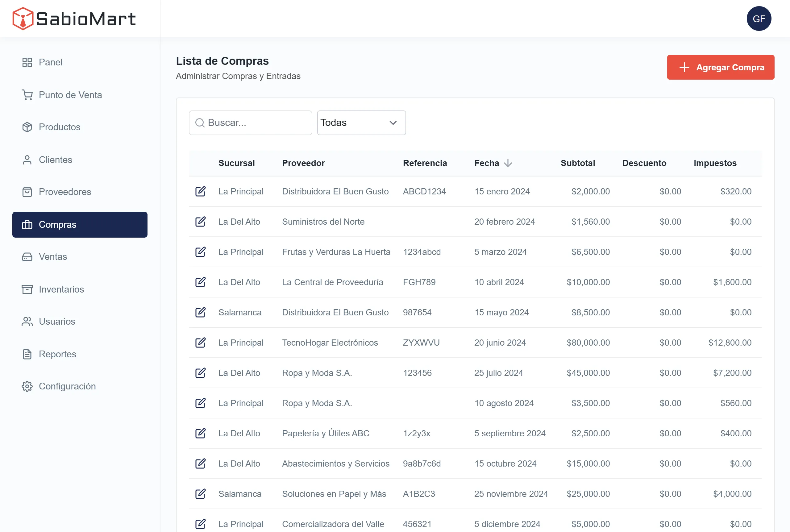Click the $45,000.00 subtotal cell
Screen dimensions: 790x532
click(588, 373)
